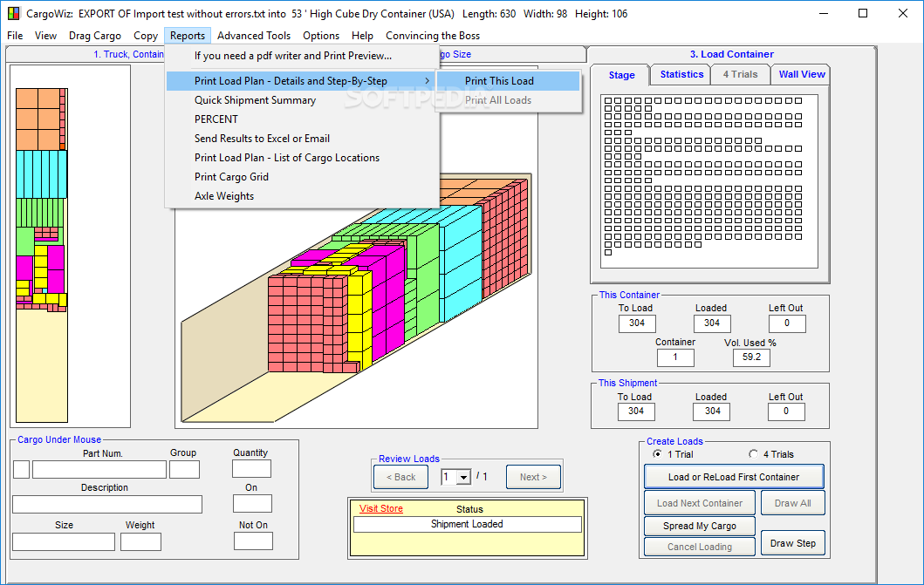
Task: Expand the Print Load Plan submenu arrow
Action: [428, 80]
